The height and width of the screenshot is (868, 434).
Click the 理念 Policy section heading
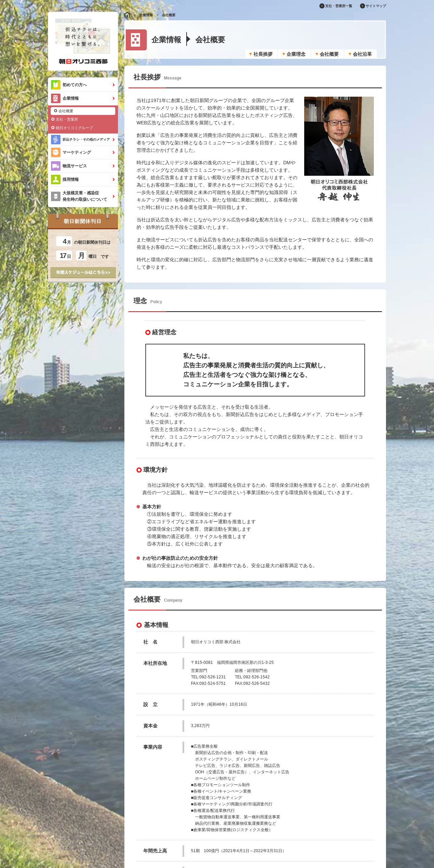point(148,301)
